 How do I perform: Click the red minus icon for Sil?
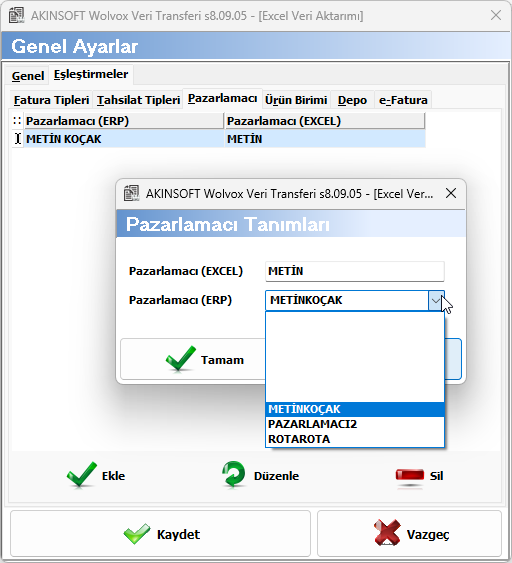click(410, 475)
